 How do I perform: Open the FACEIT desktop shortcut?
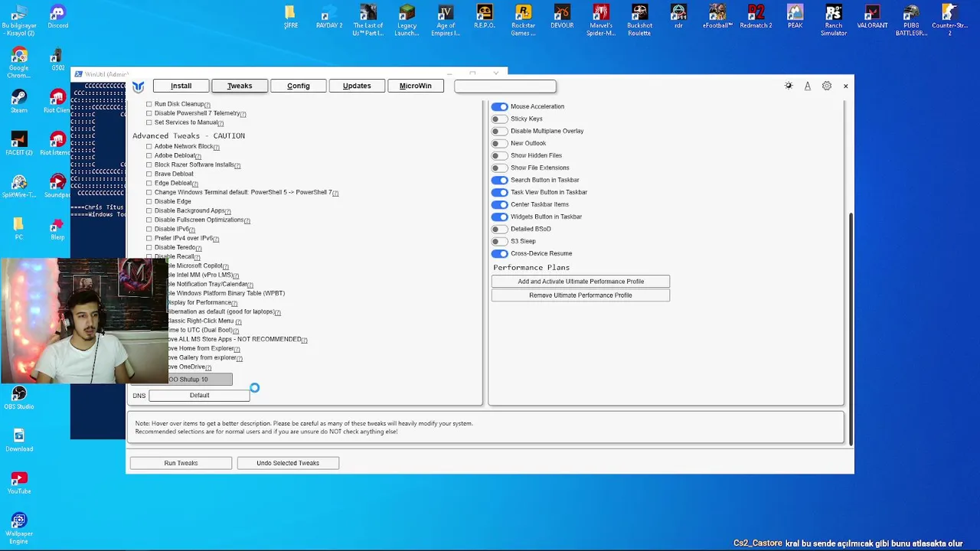click(x=19, y=144)
